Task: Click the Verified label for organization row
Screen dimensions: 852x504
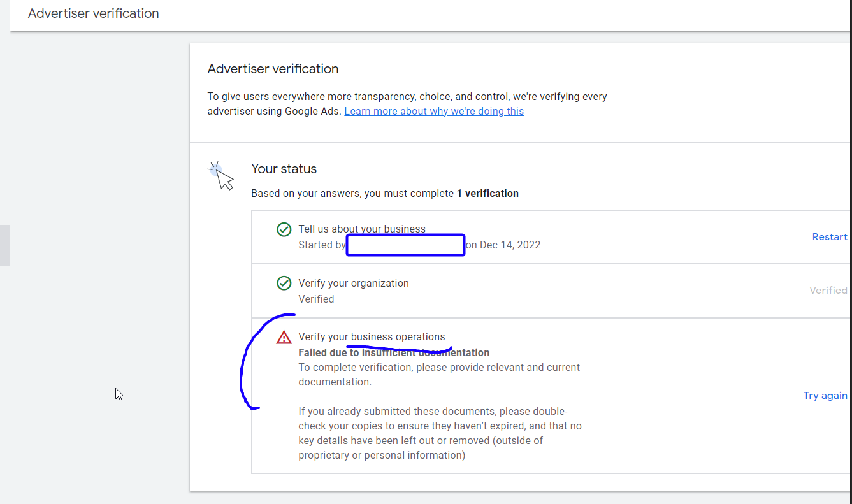Action: click(828, 290)
